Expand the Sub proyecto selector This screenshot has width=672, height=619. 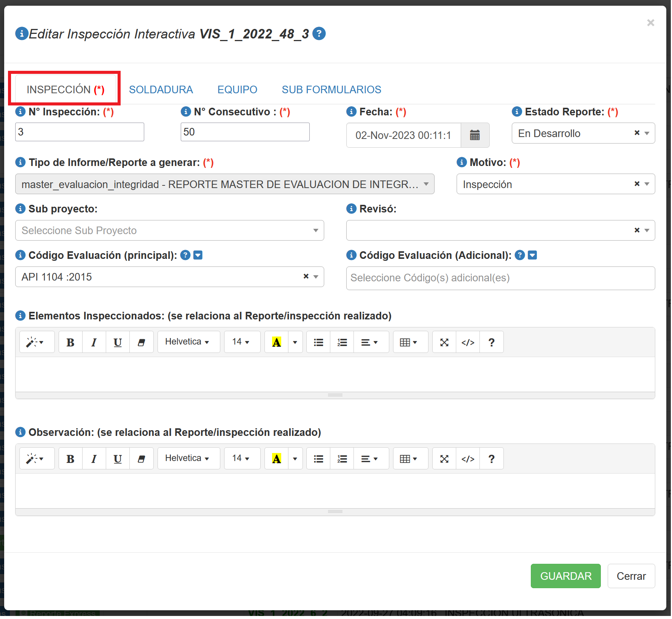pos(169,230)
